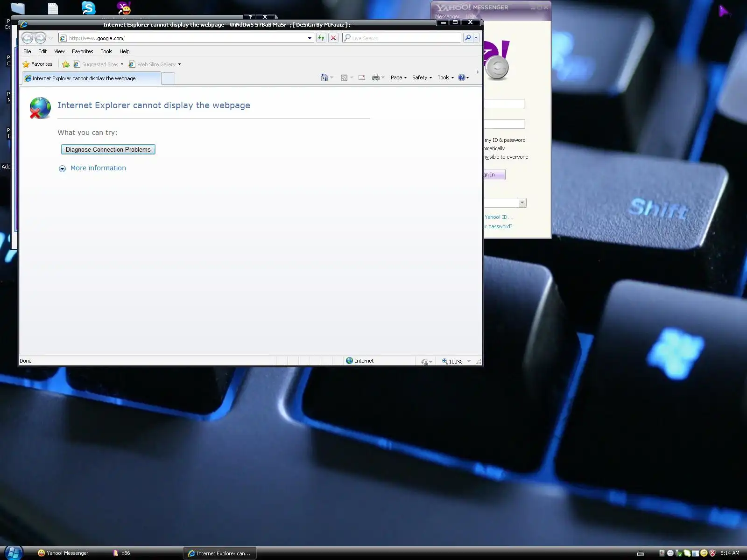Select the tab titled Internet Explorer cannot display
The height and width of the screenshot is (560, 747).
pyautogui.click(x=92, y=78)
